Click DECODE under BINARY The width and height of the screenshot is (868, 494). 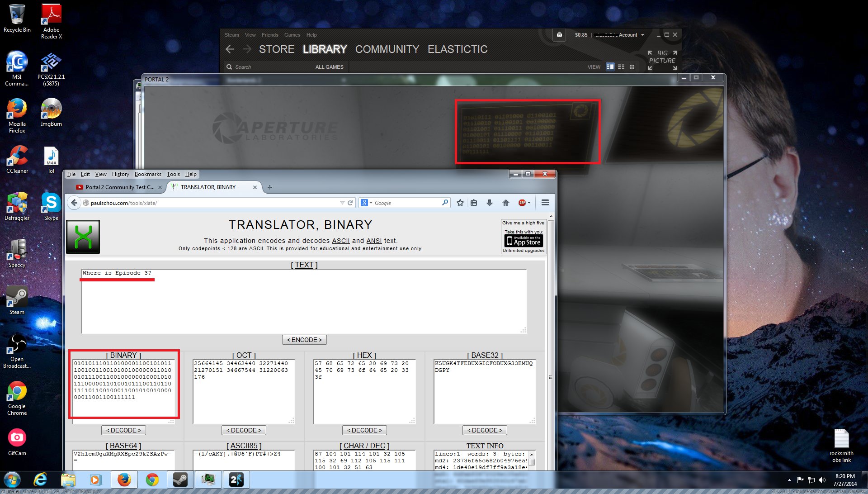click(123, 430)
